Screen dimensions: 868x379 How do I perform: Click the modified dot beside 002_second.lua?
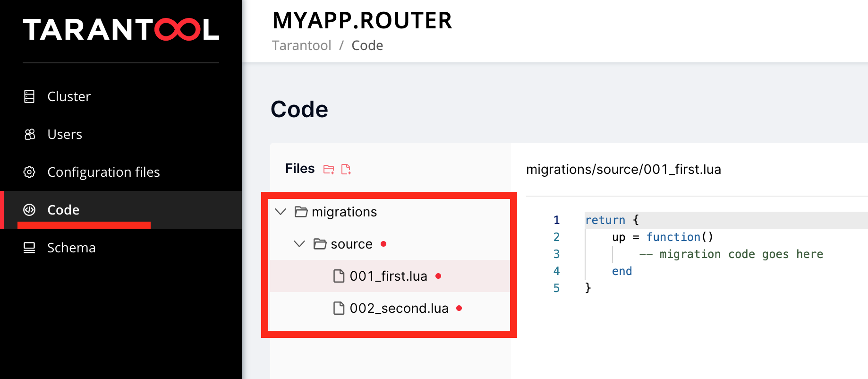[x=459, y=308]
